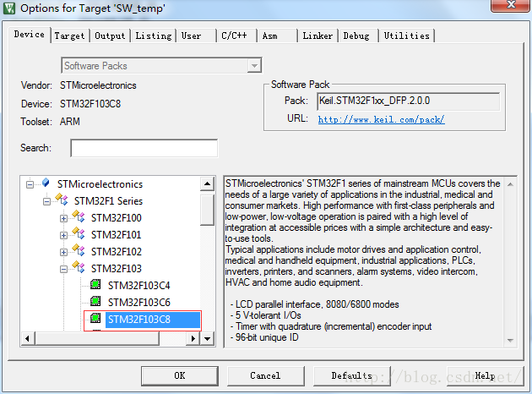Click the chip icon beside STM32F103C8
Viewport: 532px width, 394px height.
click(95, 318)
